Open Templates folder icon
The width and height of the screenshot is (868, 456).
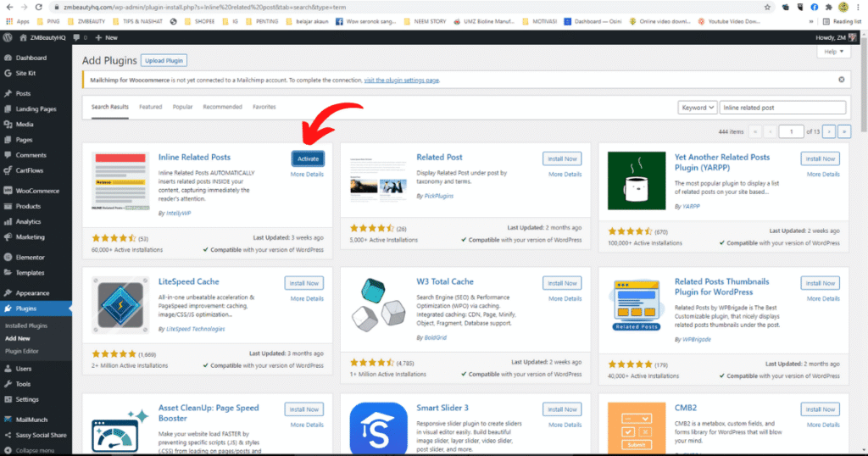point(8,273)
